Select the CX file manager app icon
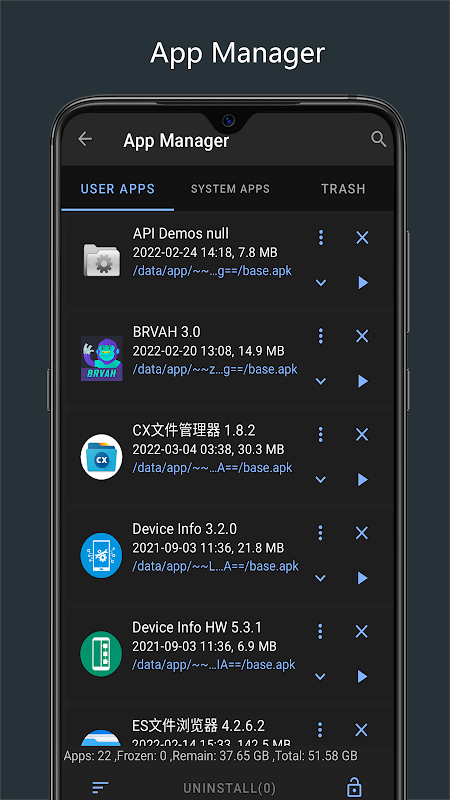The image size is (450, 800). tap(101, 457)
